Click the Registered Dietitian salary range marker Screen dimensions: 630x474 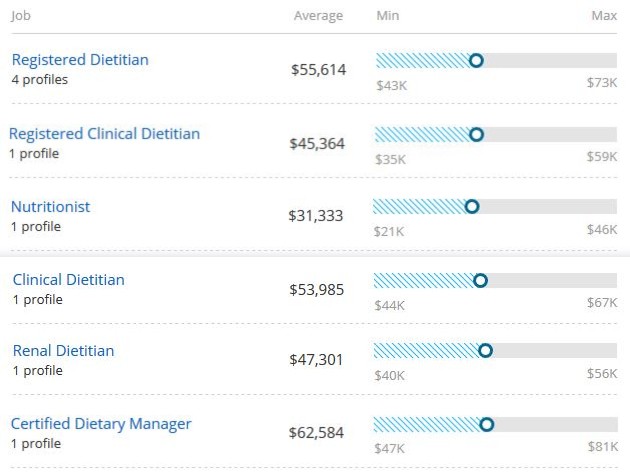476,61
